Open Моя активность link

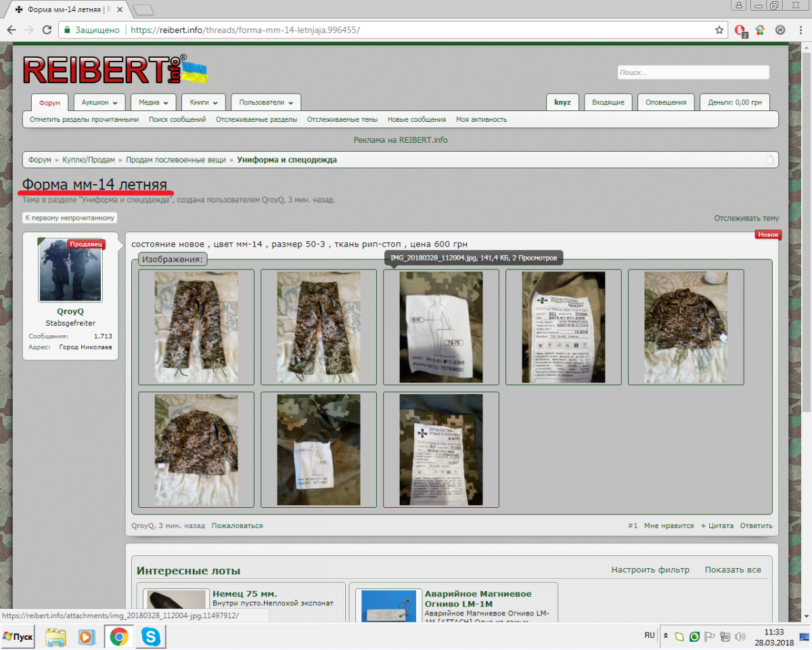tap(481, 119)
